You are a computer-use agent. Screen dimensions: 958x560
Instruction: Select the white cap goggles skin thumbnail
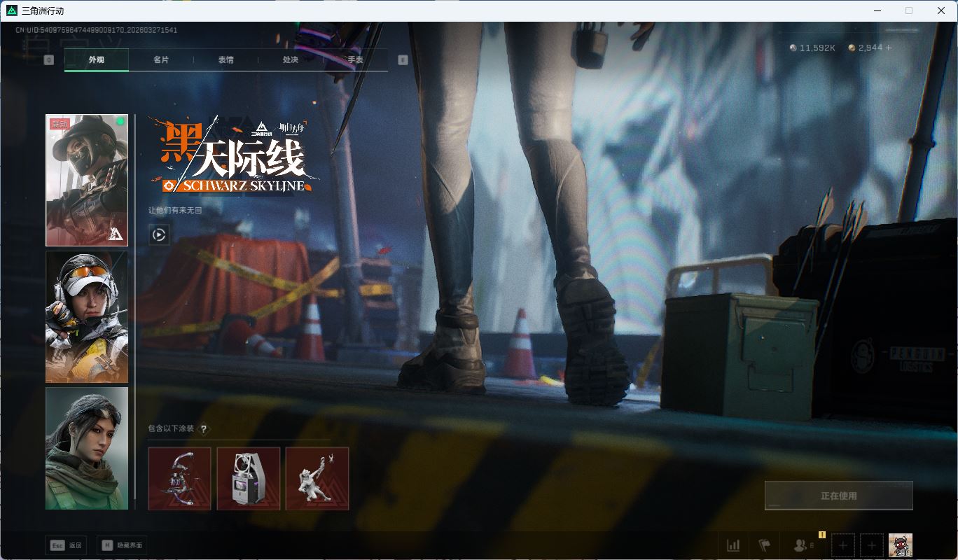pyautogui.click(x=87, y=317)
